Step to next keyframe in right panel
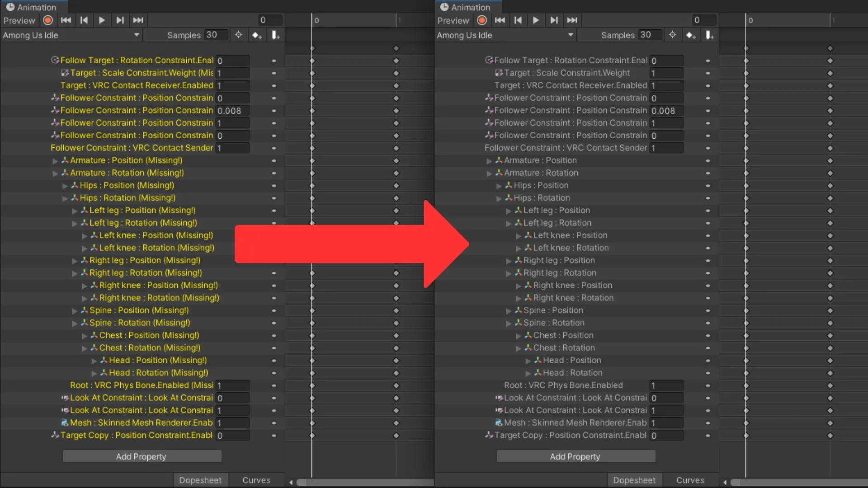The image size is (868, 488). point(554,20)
